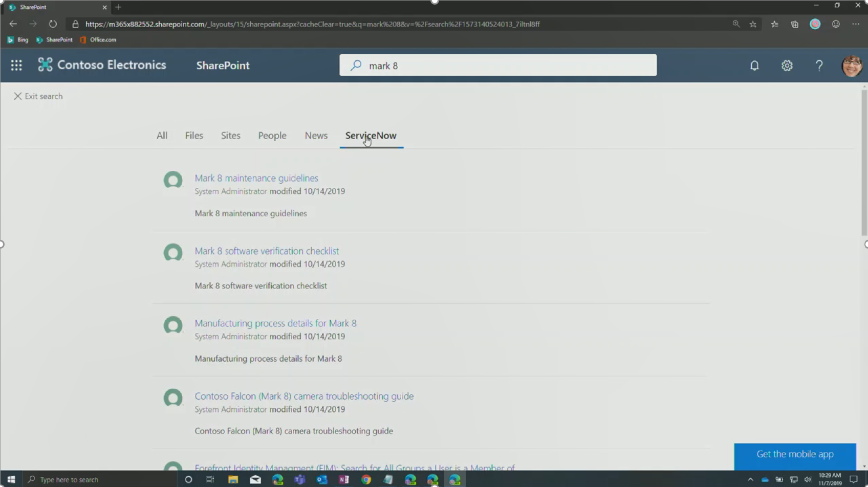Open the favorites list icon
Screen dimensions: 868x487
[775, 24]
